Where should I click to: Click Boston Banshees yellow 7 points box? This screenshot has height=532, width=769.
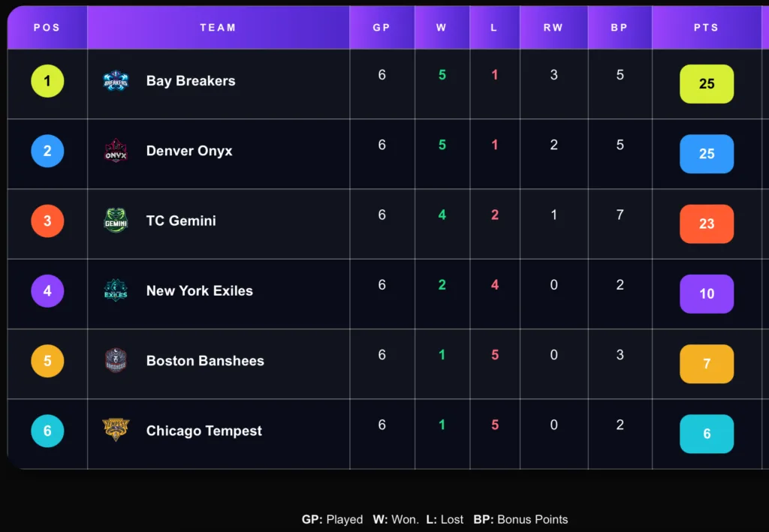coord(707,364)
